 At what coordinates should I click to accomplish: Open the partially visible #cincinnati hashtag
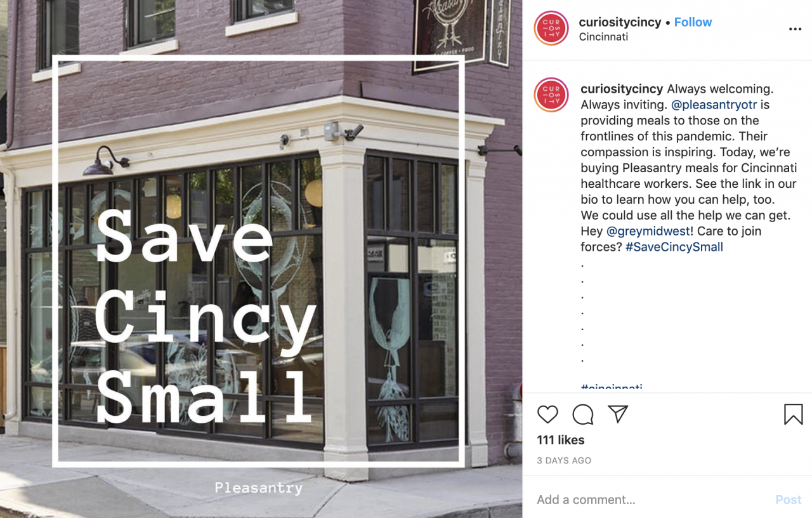pos(612,387)
